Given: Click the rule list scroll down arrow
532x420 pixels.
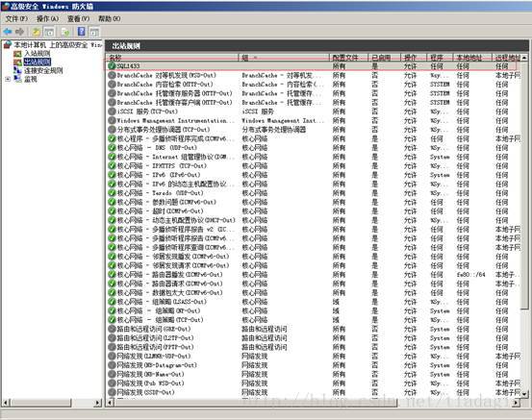Looking at the screenshot, I should pyautogui.click(x=524, y=394).
